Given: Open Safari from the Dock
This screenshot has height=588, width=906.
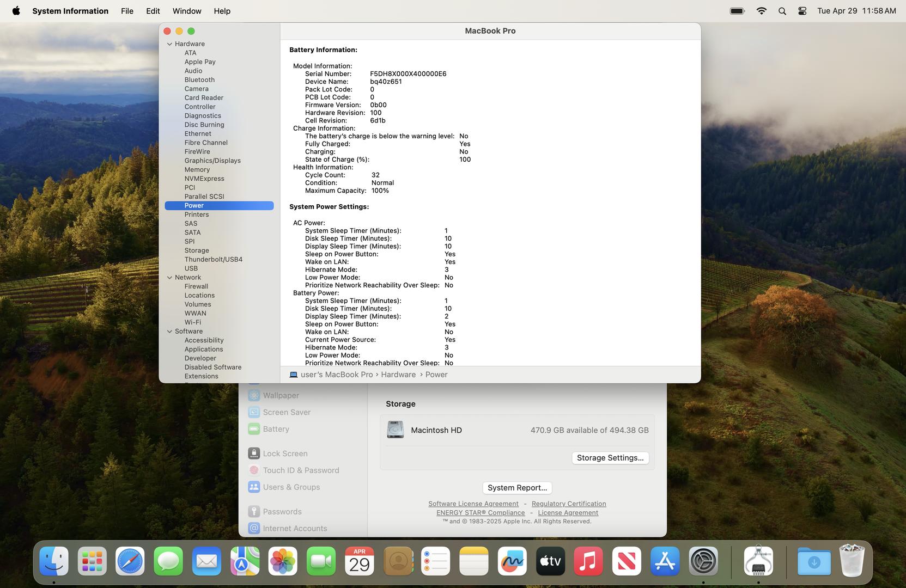Looking at the screenshot, I should click(130, 561).
